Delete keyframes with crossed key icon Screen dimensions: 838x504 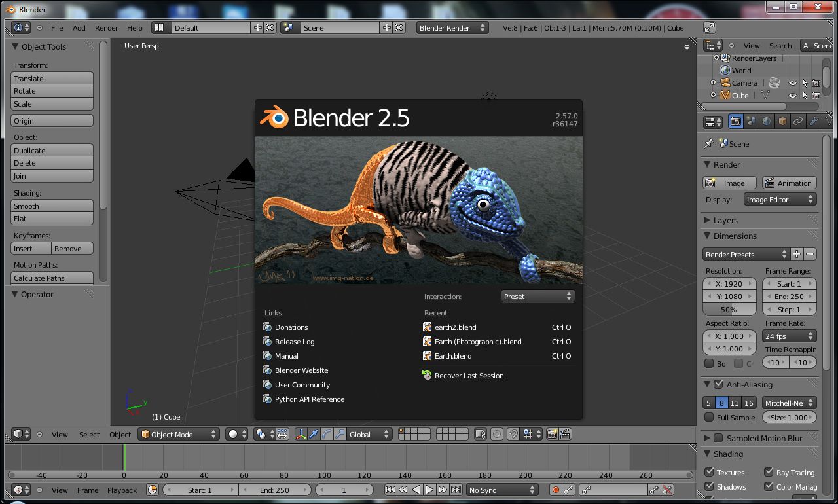[667, 490]
